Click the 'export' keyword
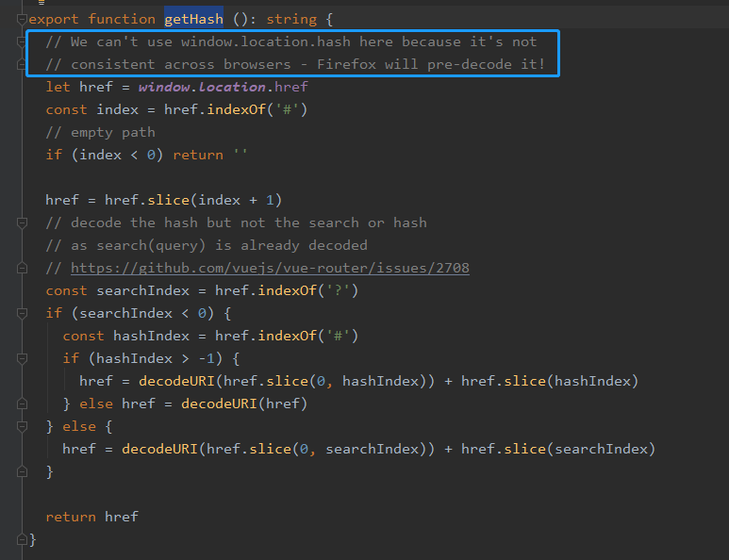The image size is (729, 560). (x=54, y=19)
